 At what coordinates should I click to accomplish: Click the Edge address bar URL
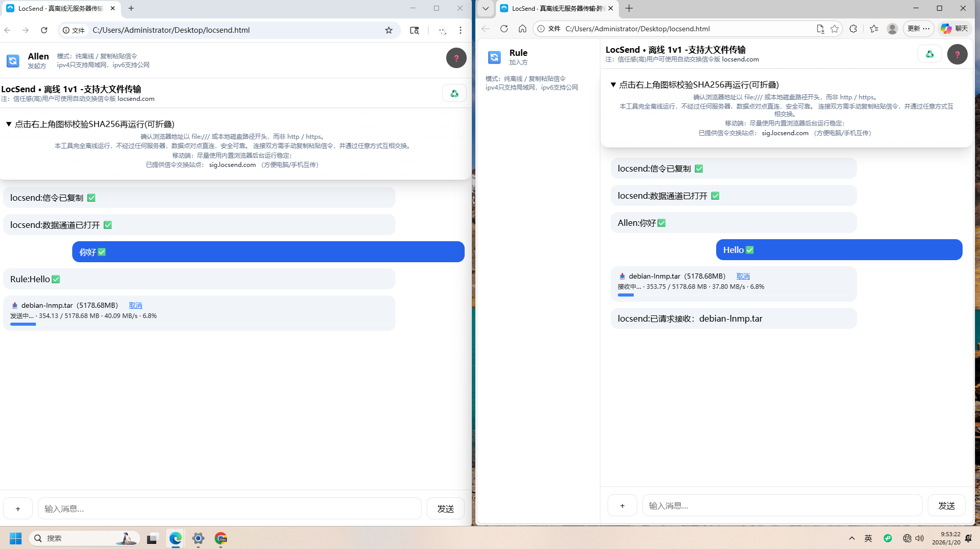pos(637,29)
